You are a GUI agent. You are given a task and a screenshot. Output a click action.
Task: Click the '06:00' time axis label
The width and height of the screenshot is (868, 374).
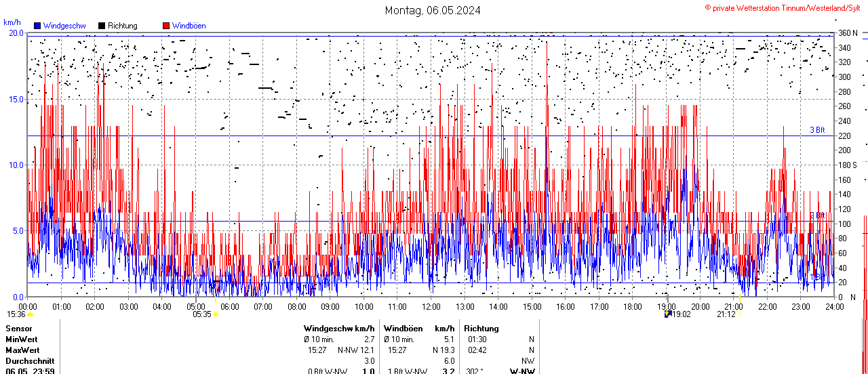click(x=230, y=307)
